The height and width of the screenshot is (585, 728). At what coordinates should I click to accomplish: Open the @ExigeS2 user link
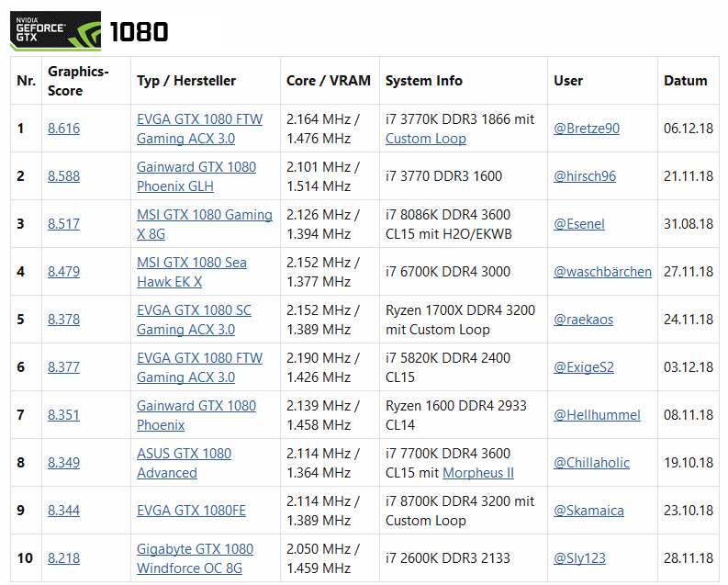click(584, 367)
